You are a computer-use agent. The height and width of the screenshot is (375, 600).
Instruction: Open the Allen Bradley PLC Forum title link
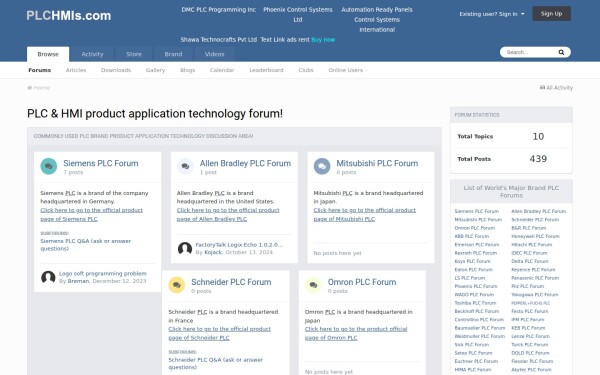click(245, 163)
